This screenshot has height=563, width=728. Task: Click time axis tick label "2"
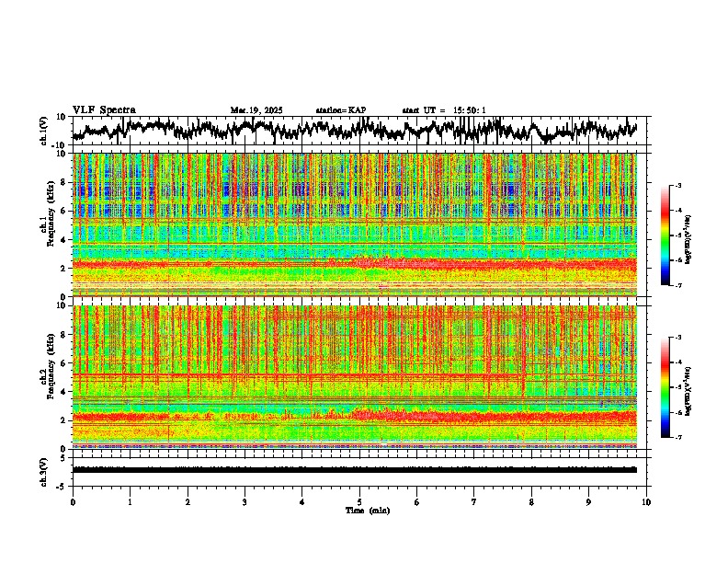(x=188, y=502)
